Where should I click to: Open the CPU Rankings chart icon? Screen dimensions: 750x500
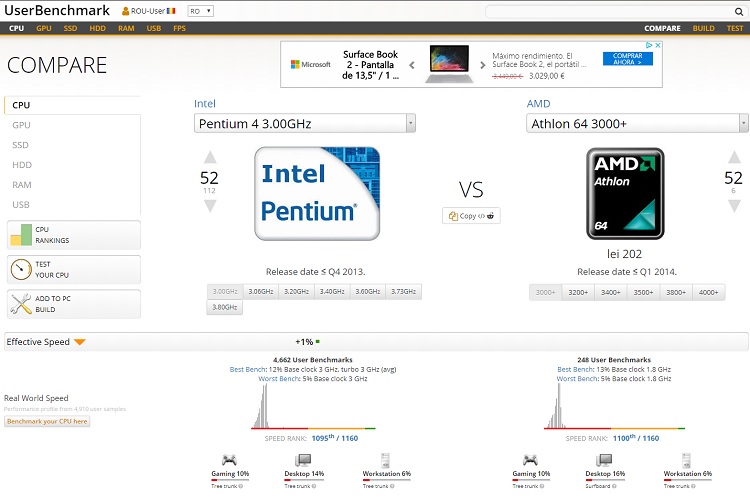pos(21,235)
